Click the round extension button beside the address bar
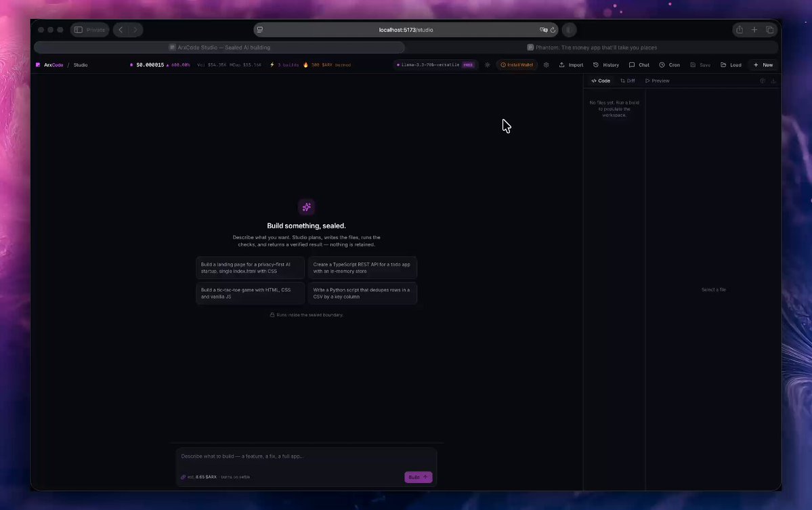The image size is (812, 510). [x=569, y=30]
